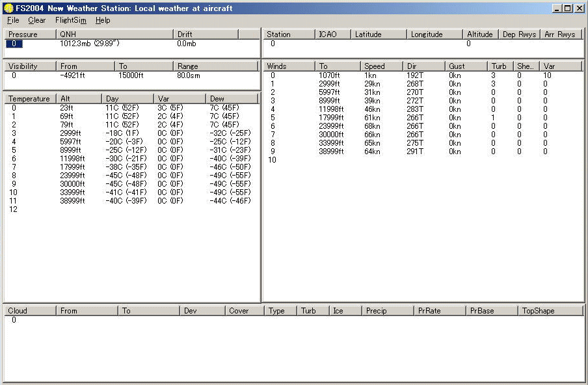Click the ICAO column header in Station panel
Image resolution: width=588 pixels, height=385 pixels.
click(332, 34)
